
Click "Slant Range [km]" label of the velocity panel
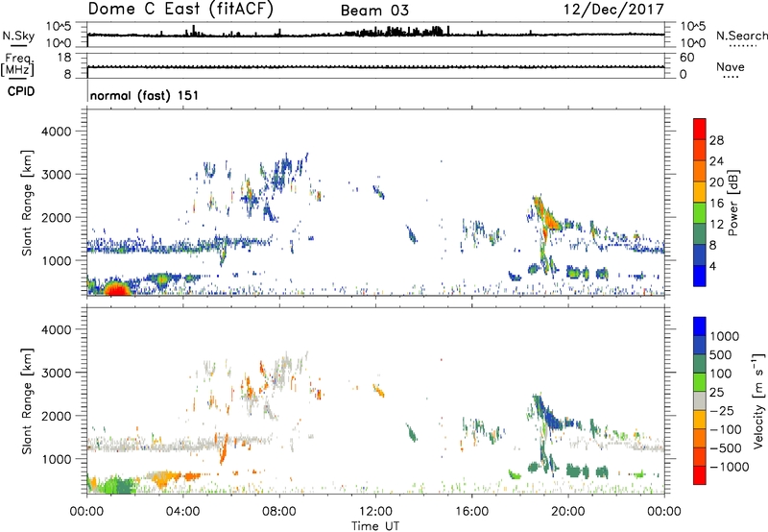click(27, 401)
